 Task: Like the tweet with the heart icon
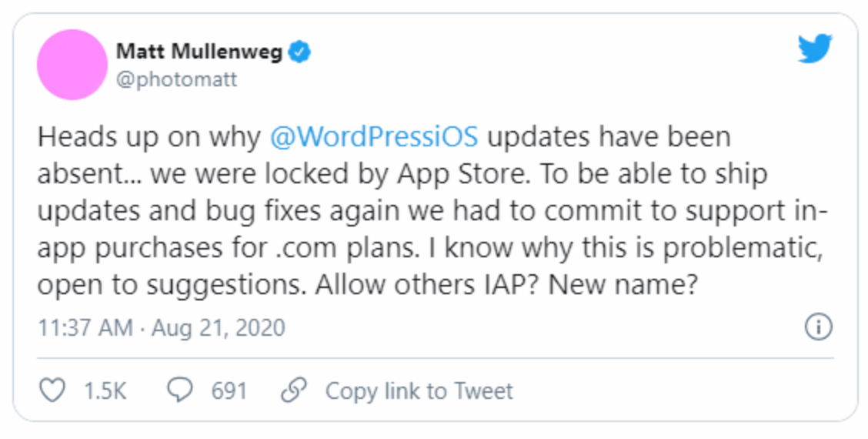pos(52,390)
